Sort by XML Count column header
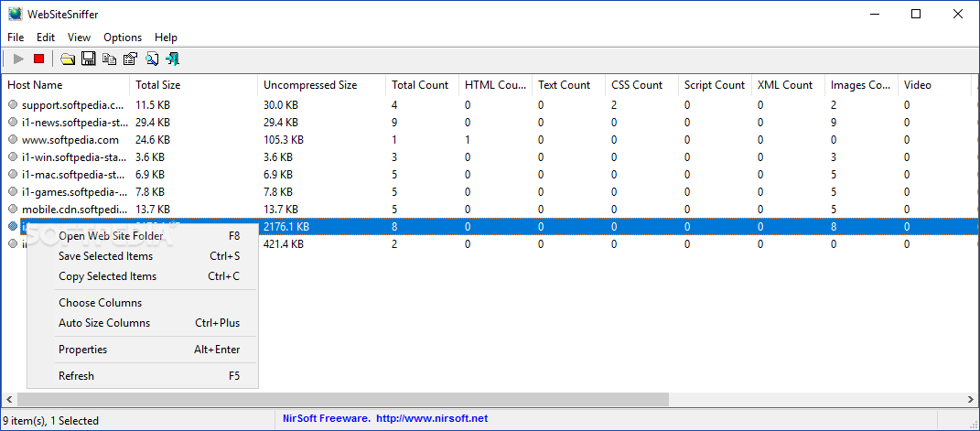The height and width of the screenshot is (431, 980). coord(788,85)
